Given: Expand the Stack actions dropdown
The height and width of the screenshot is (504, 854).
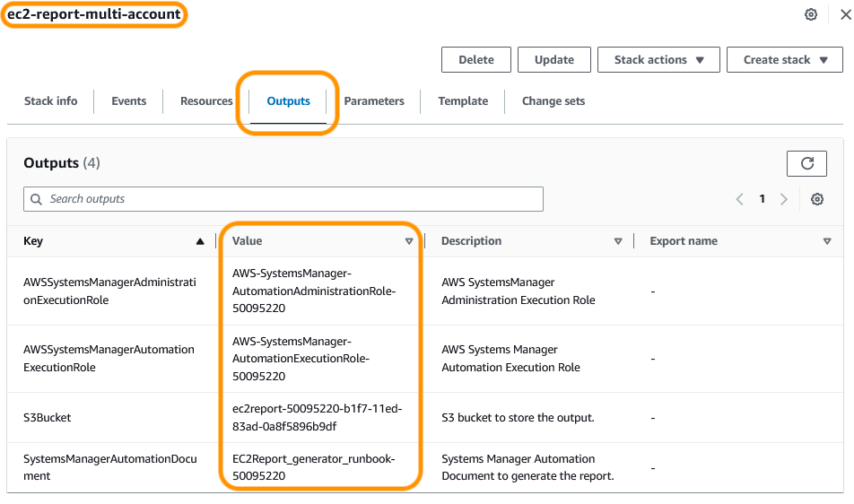Looking at the screenshot, I should coord(658,60).
